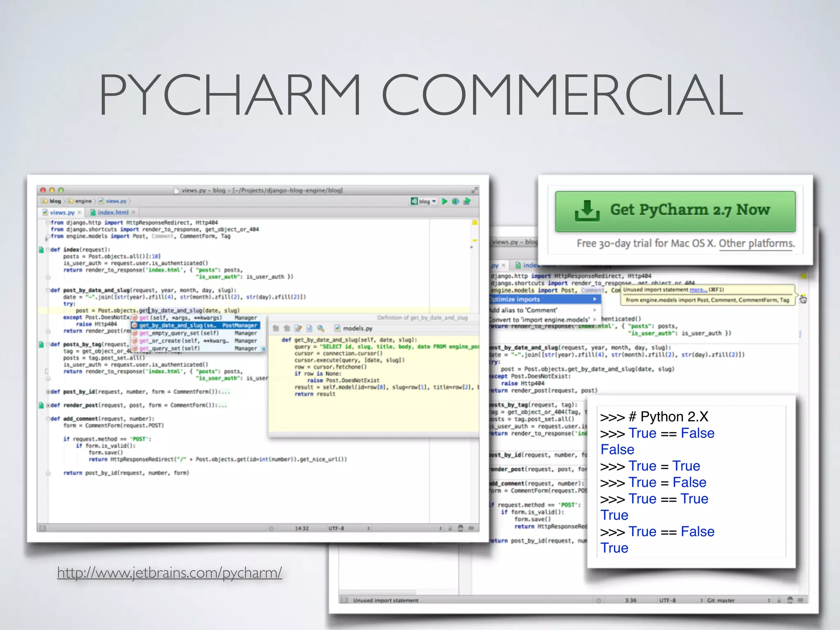The width and height of the screenshot is (840, 630).
Task: Select 'get(self, *args, **kwargs)' completion item
Action: click(196, 317)
